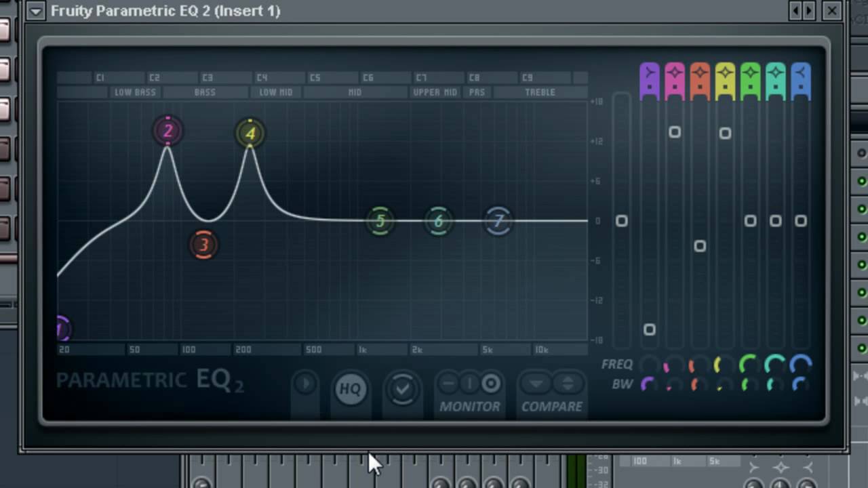Click the pink band 2 BW knob
Viewport: 868px width, 488px height.
tap(675, 385)
